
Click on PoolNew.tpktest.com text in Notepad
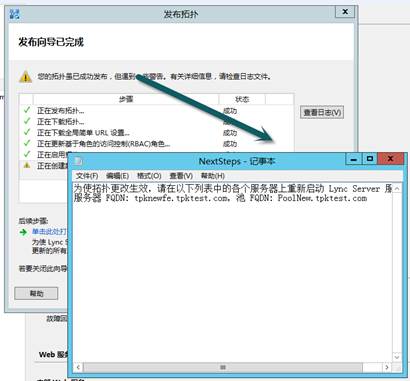click(322, 198)
